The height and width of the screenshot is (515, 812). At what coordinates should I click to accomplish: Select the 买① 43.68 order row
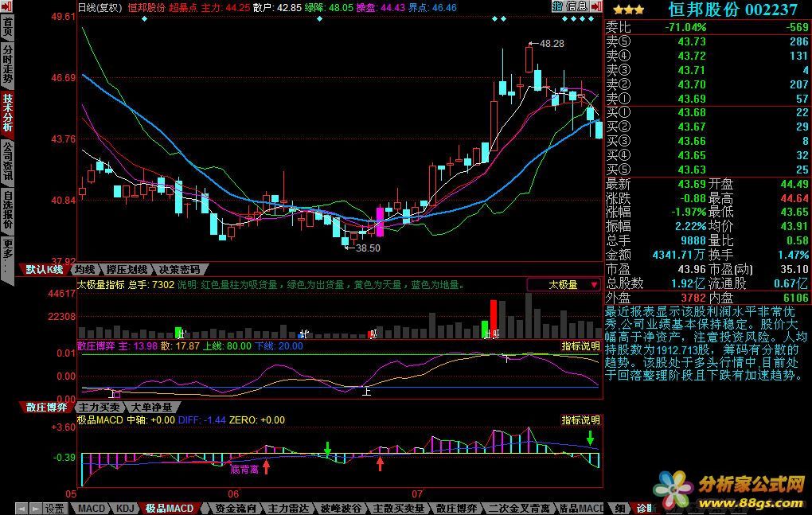[x=708, y=112]
